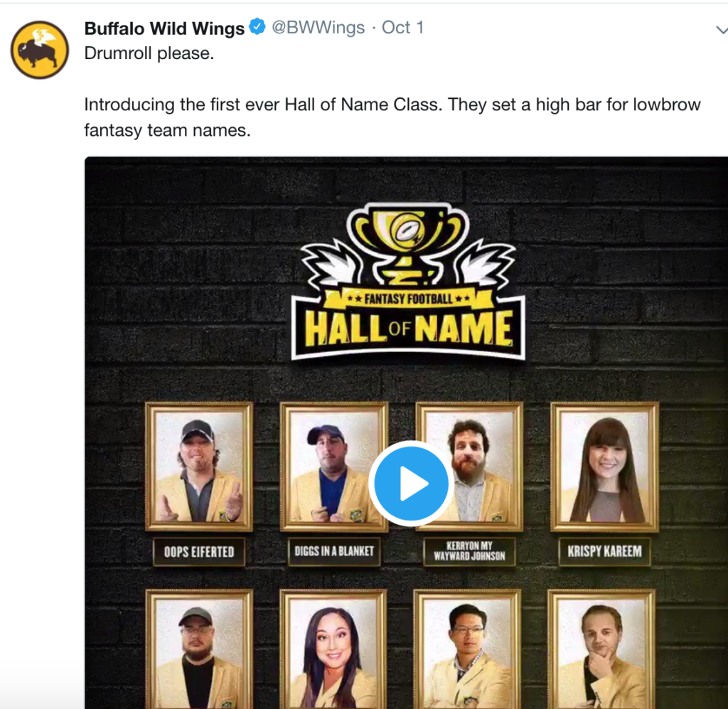The height and width of the screenshot is (709, 728).
Task: Select the Diggs In A Blanket portrait
Action: pos(334,467)
